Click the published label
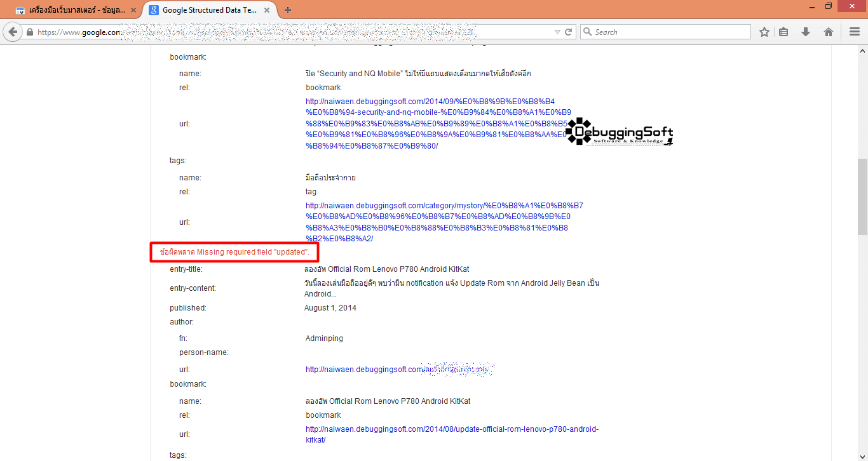This screenshot has width=868, height=461. [x=188, y=308]
